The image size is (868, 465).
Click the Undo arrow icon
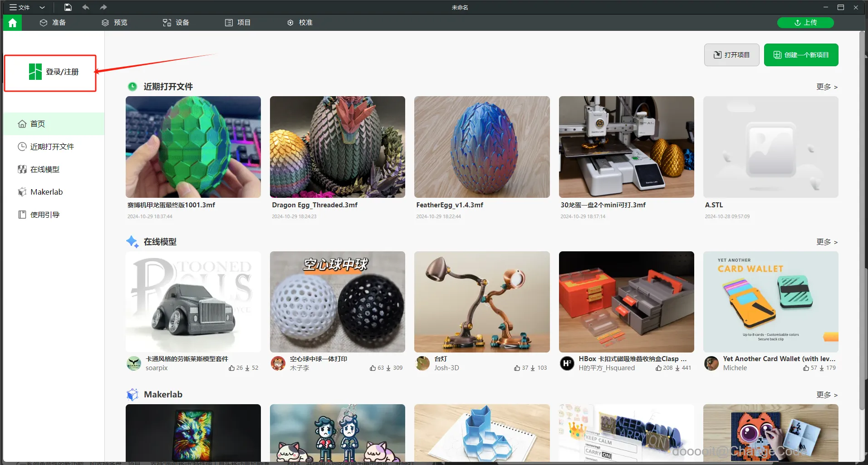[86, 7]
